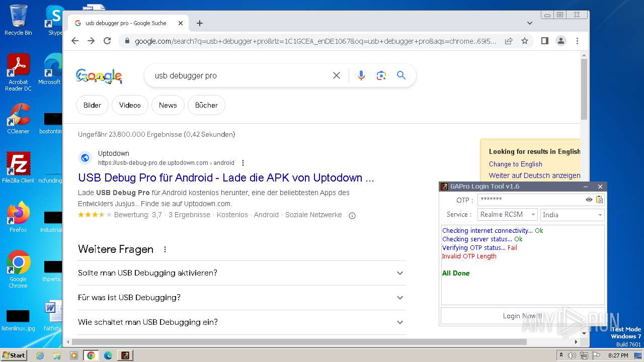The image size is (644, 362).
Task: Open Chrome side panel
Action: [544, 41]
